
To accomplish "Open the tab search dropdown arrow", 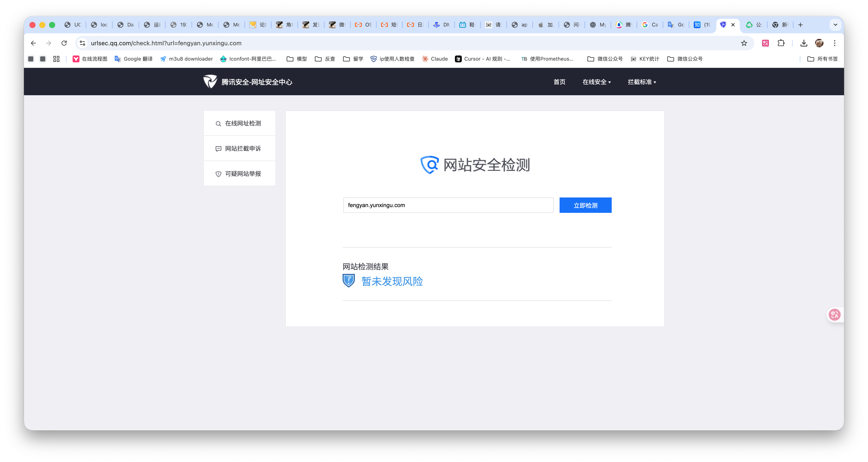I will [835, 25].
